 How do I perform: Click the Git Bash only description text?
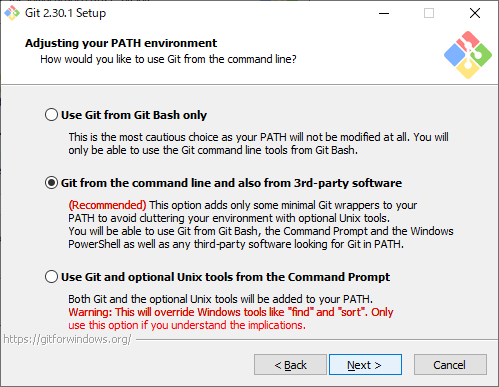(x=258, y=143)
